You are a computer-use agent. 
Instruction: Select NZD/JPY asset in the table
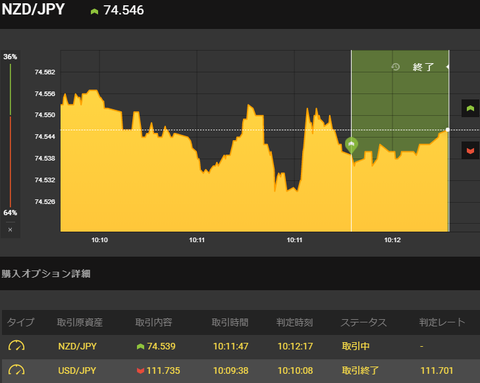[x=77, y=346]
